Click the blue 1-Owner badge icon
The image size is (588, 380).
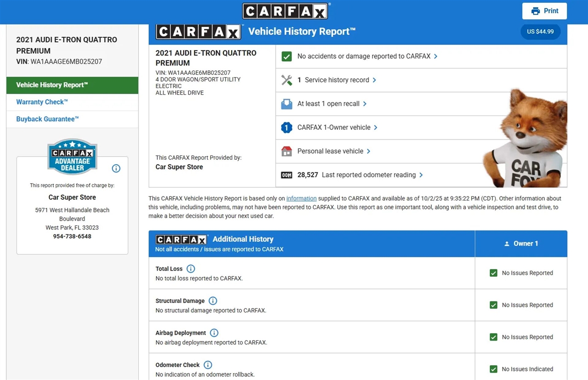pos(287,128)
